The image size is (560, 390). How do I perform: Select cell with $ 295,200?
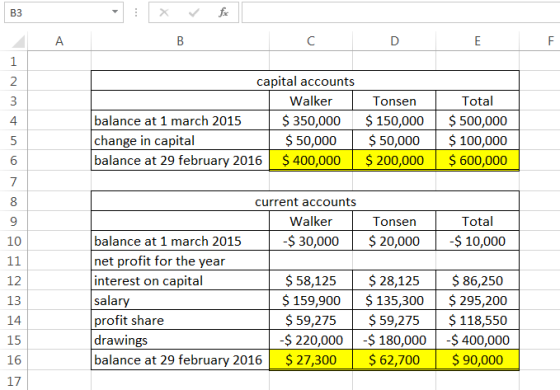[478, 300]
